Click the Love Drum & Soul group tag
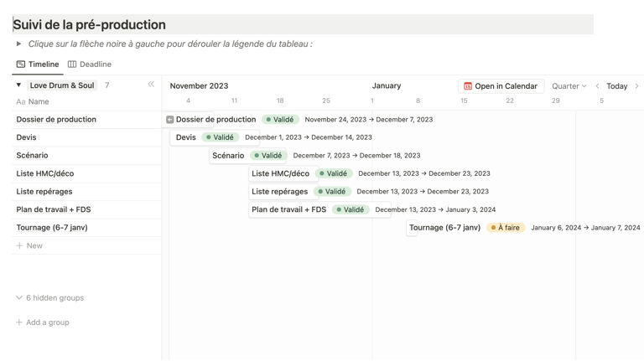The width and height of the screenshot is (644, 361). 62,85
